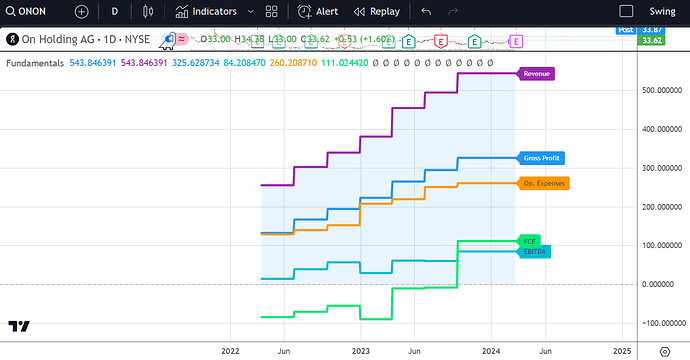Image resolution: width=690 pixels, height=360 pixels.
Task: Open the Indicators dialog
Action: 206,11
